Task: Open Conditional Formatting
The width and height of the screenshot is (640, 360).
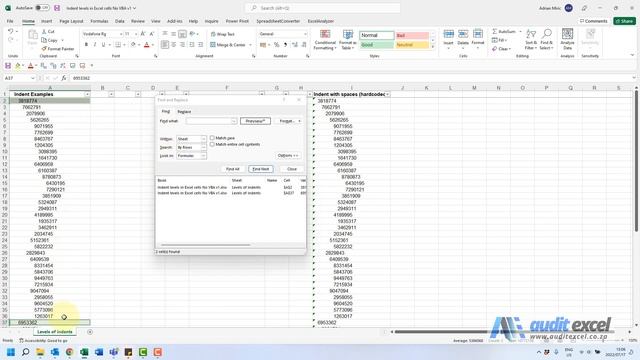Action: [x=325, y=40]
